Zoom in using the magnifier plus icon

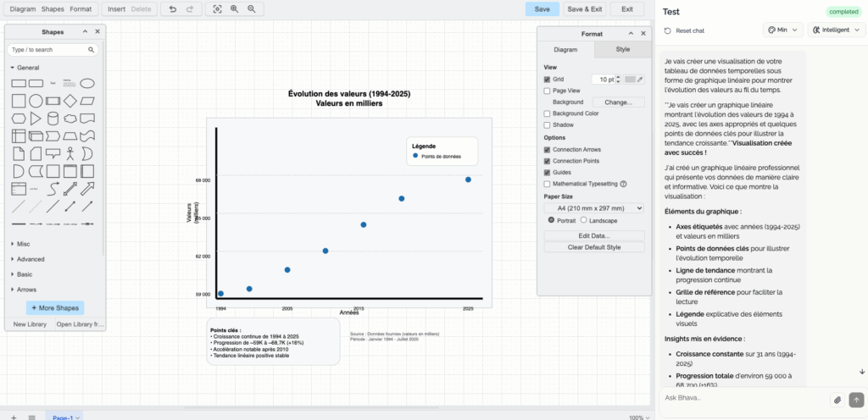[x=235, y=9]
